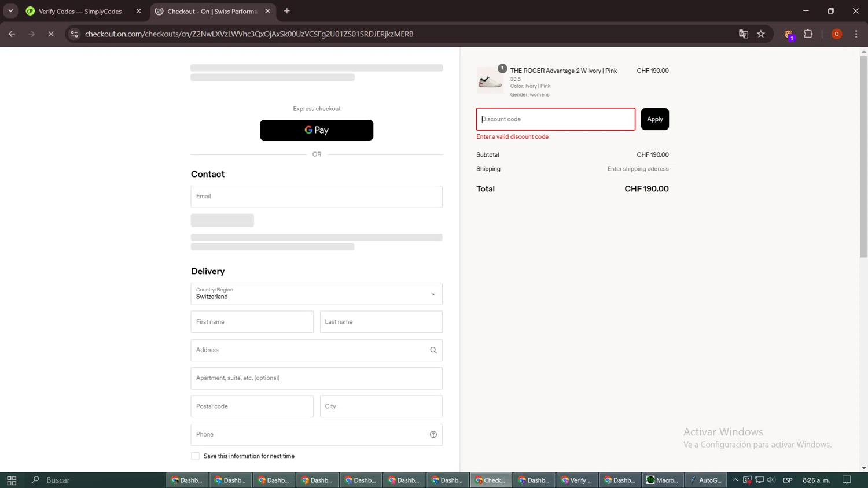
Task: Click the Total CHF 190.00 amount
Action: point(646,189)
